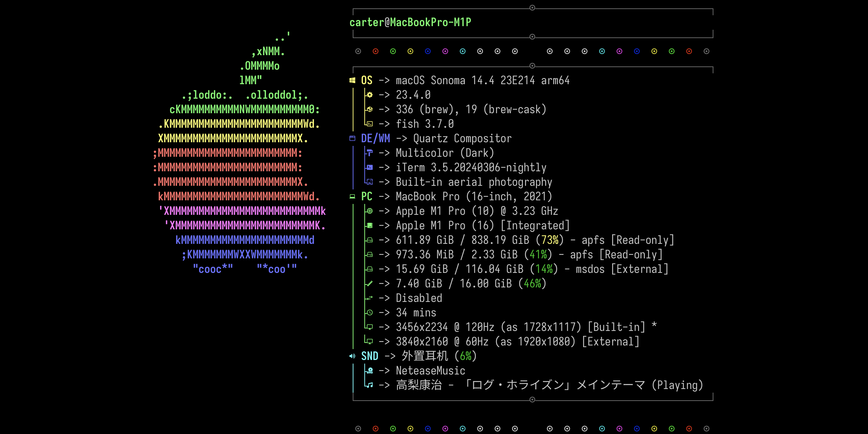Viewport: 868px width, 434px height.
Task: Select the PC section header label
Action: pyautogui.click(x=367, y=196)
